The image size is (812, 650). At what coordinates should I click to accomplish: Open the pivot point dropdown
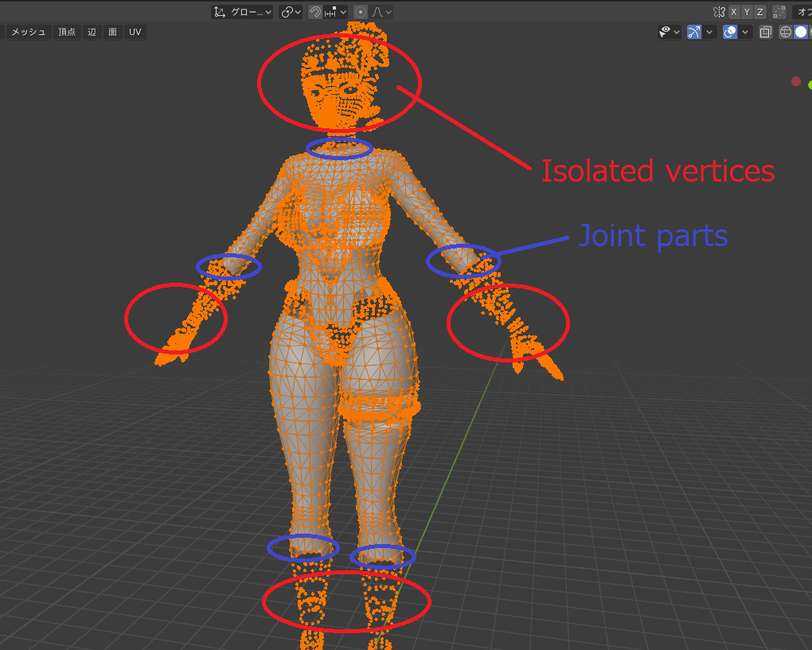291,12
